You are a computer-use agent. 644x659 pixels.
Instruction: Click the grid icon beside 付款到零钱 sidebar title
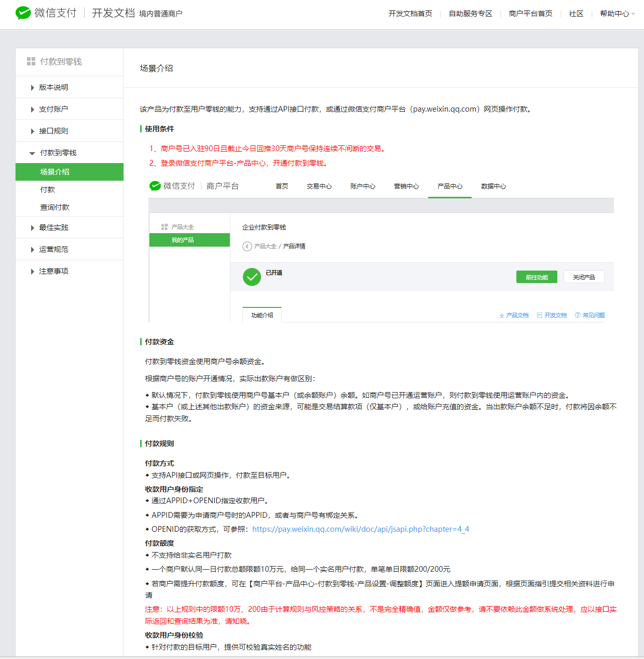click(x=31, y=61)
